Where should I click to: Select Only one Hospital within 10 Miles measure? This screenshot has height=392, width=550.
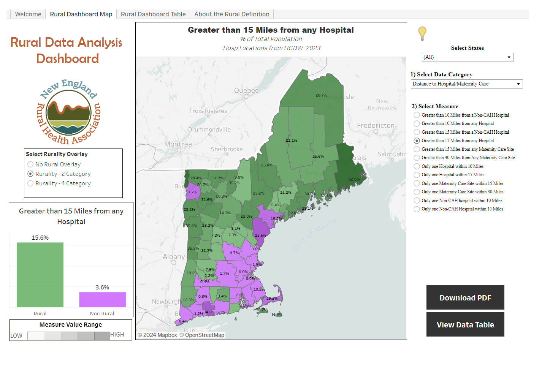(x=417, y=166)
